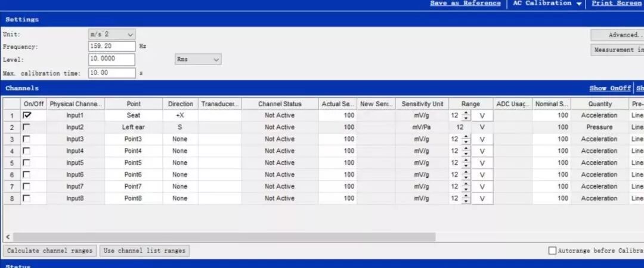The height and width of the screenshot is (268, 644).
Task: Tick the On/Off checkbox for Input6
Action: [x=27, y=175]
